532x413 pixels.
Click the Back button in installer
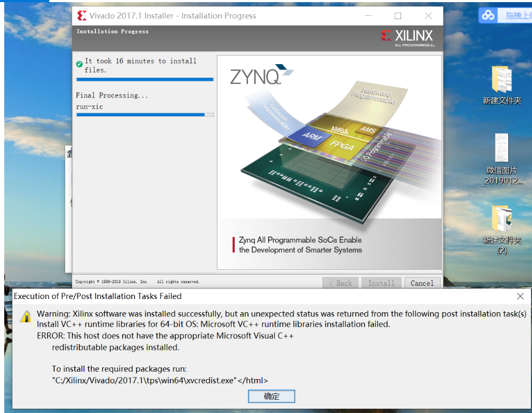point(340,283)
